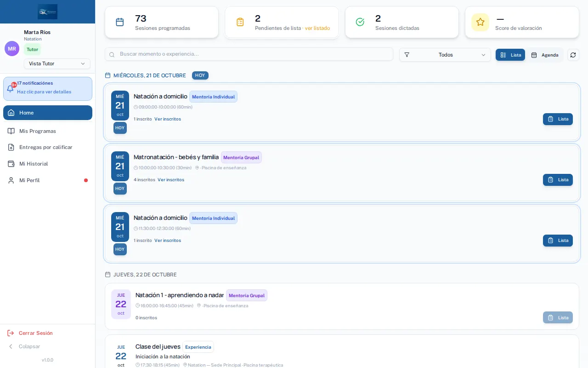Go to Home in the sidebar
Image resolution: width=588 pixels, height=368 pixels.
[x=48, y=113]
